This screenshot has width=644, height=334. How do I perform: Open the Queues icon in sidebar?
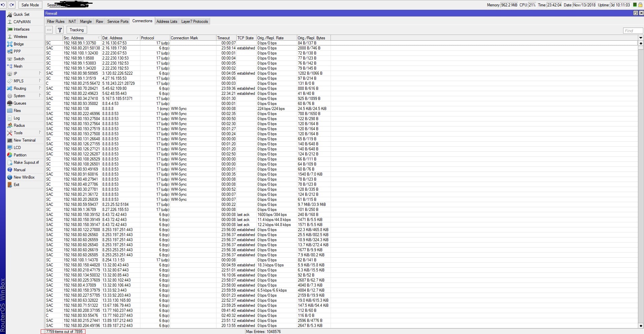point(10,103)
